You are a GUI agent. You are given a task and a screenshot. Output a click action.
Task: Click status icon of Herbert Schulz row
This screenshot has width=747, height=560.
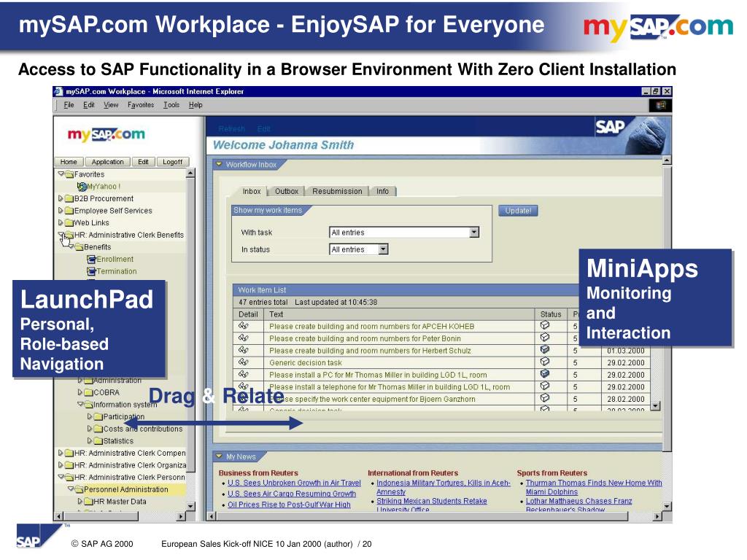[545, 349]
